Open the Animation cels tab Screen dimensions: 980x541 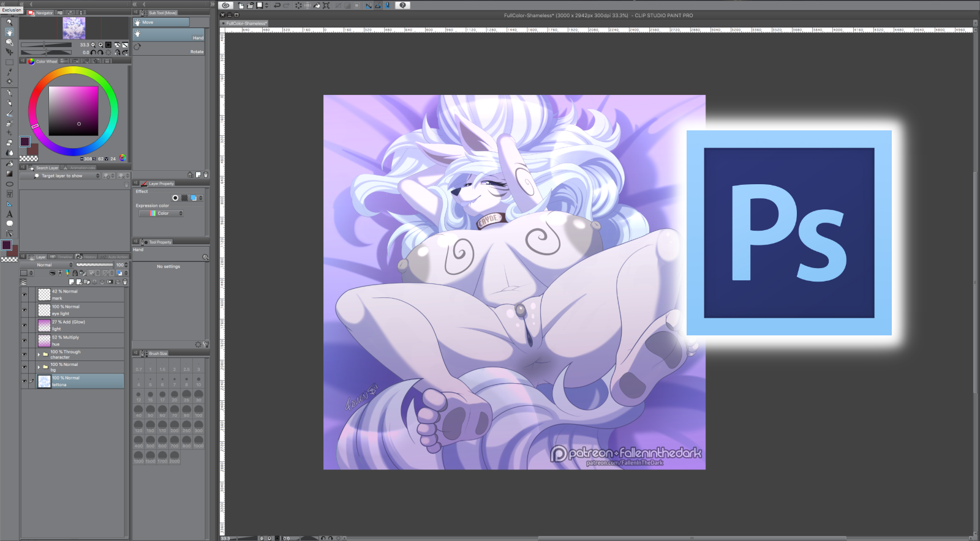coord(79,168)
